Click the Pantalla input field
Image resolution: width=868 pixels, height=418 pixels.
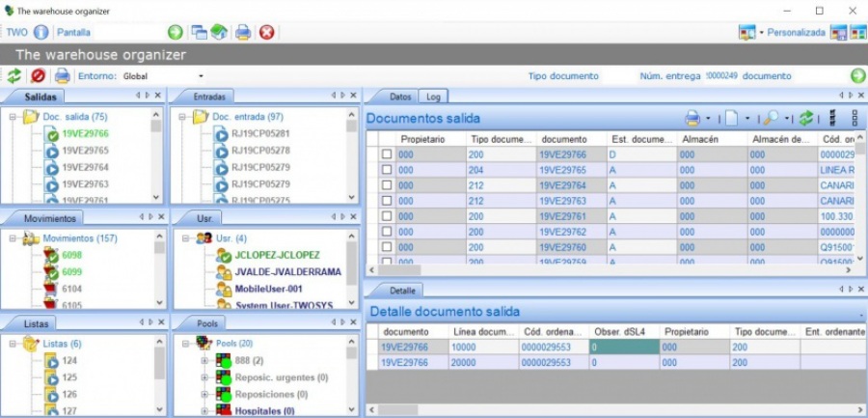point(128,32)
